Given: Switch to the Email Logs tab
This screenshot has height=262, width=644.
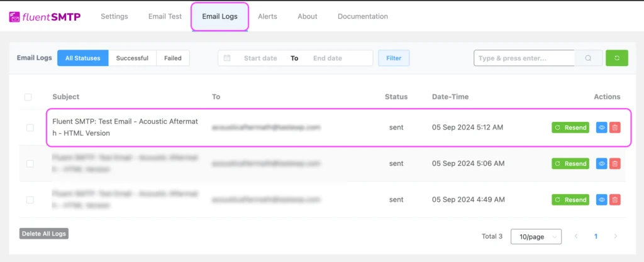Looking at the screenshot, I should click(219, 16).
